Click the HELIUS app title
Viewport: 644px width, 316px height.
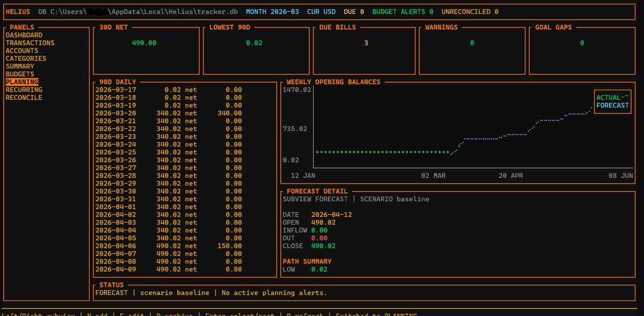(18, 12)
